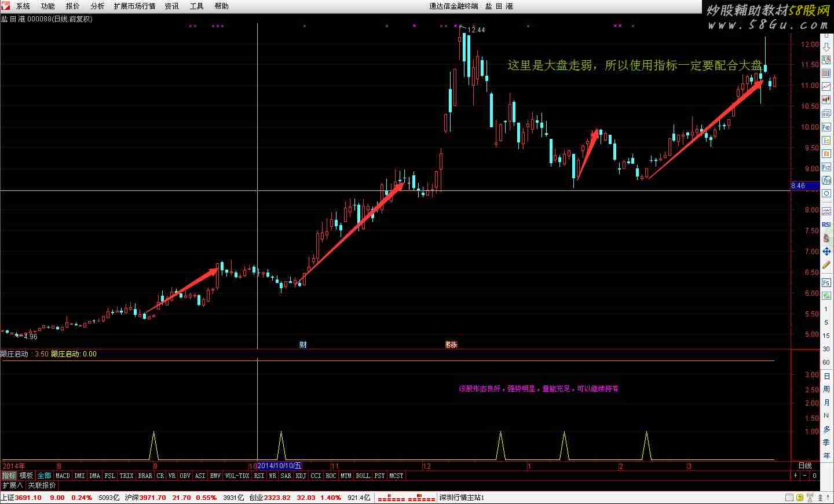
Task: Select the pencil drawing tool icon
Action: 826,265
